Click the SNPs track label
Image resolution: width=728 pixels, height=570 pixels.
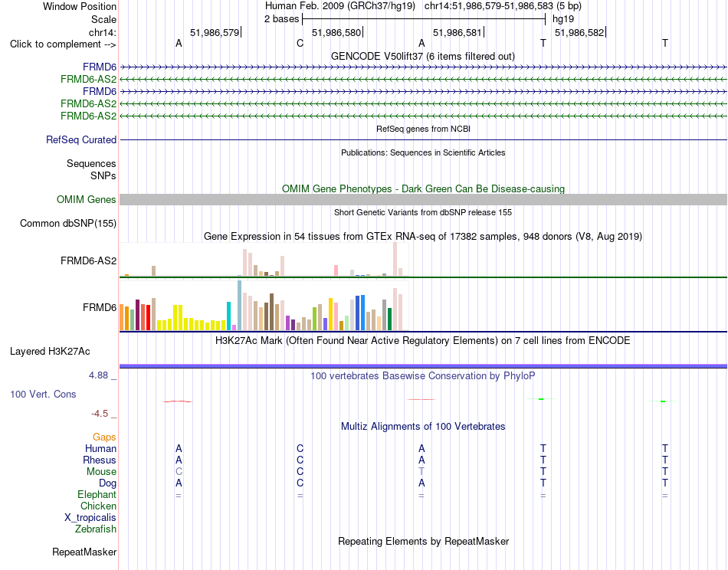pos(103,175)
